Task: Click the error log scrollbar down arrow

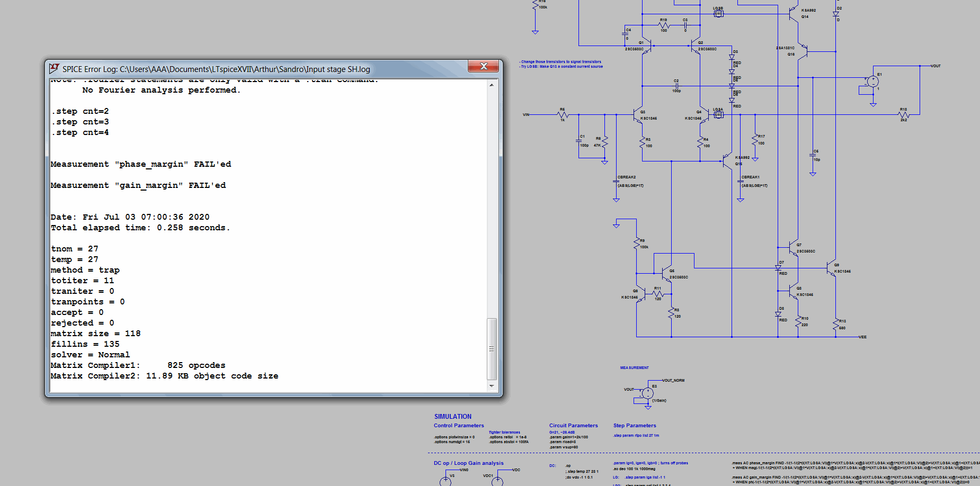Action: [x=492, y=386]
